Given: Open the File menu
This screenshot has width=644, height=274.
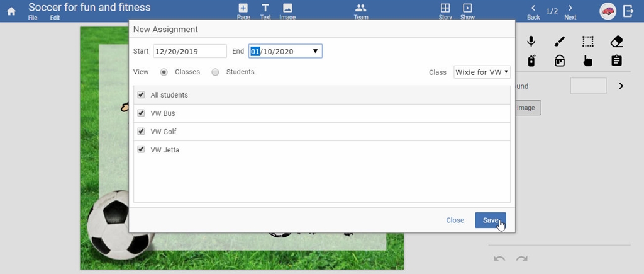Looking at the screenshot, I should click(x=33, y=18).
